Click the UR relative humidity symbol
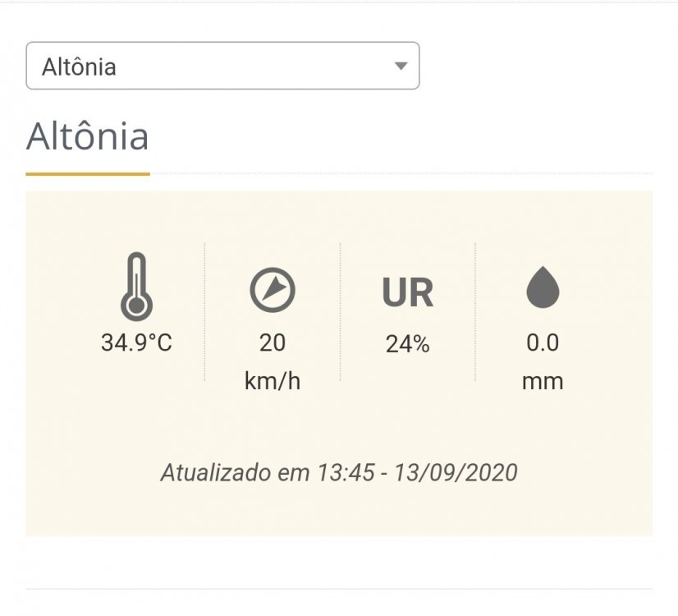 click(407, 293)
